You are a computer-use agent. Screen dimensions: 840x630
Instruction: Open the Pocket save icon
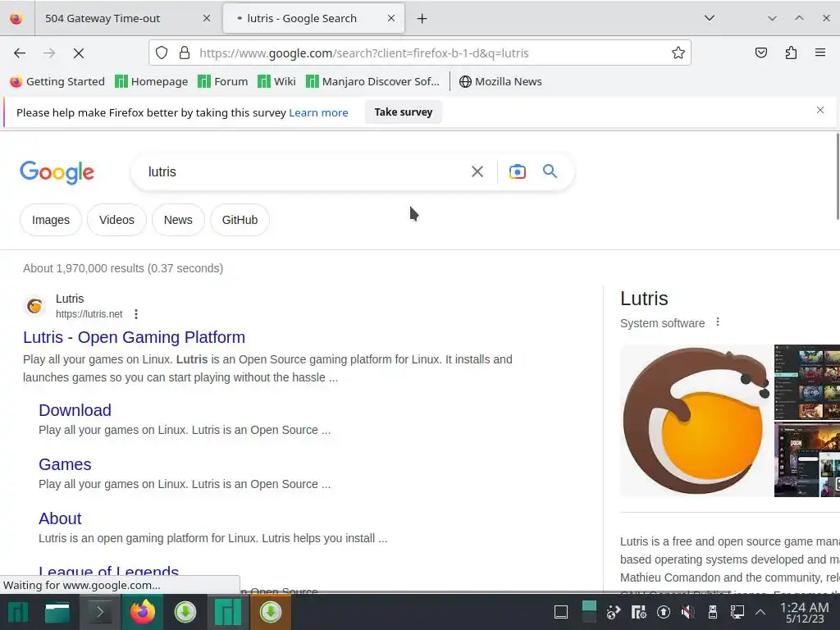[x=760, y=52]
